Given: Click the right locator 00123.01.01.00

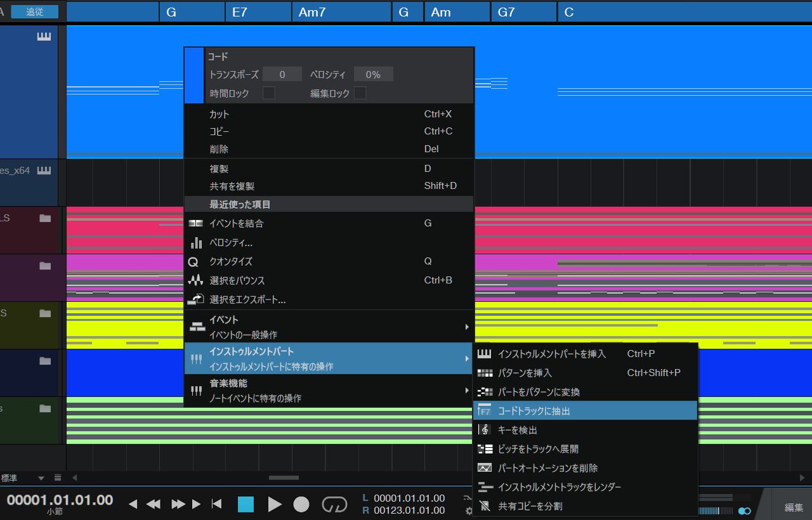Looking at the screenshot, I should point(409,510).
